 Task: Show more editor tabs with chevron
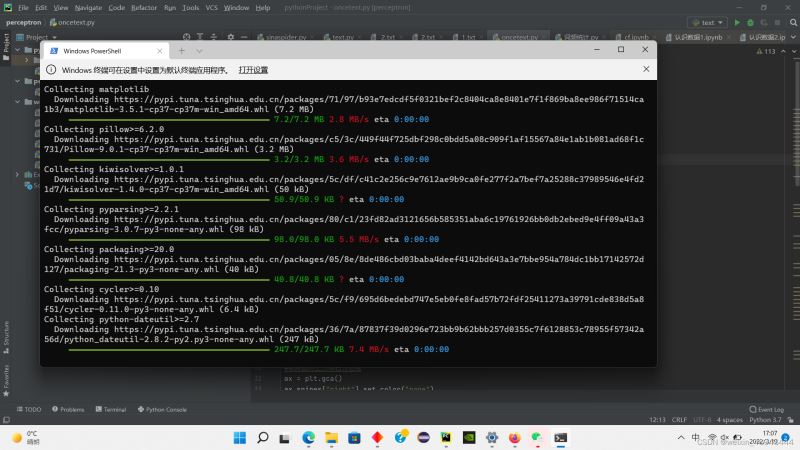coord(793,37)
